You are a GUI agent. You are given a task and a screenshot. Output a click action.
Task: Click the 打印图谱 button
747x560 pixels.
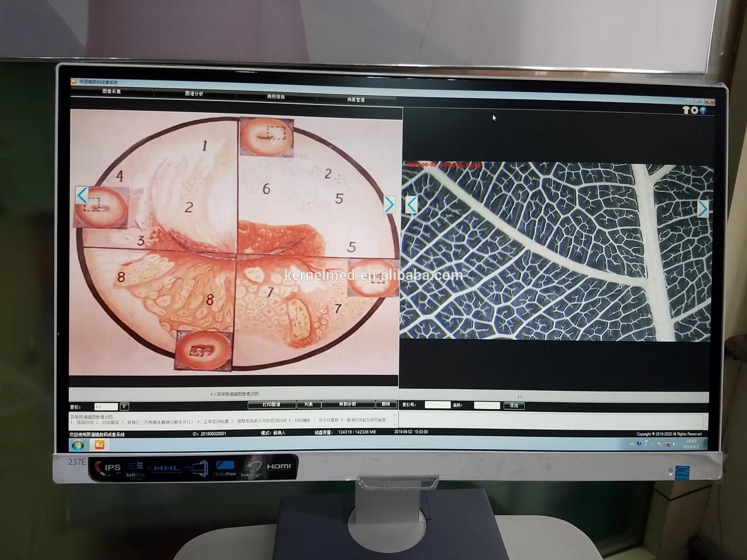(x=271, y=405)
